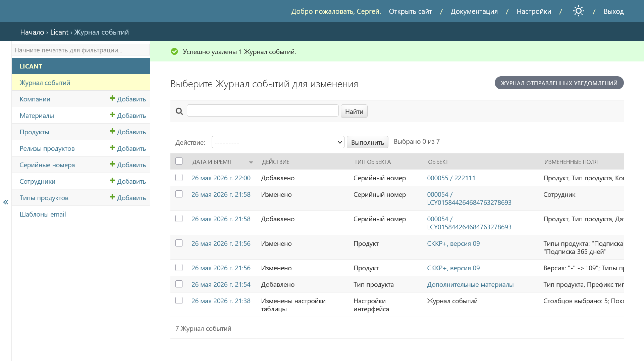Image resolution: width=644 pixels, height=364 pixels.
Task: Focus the search text field
Action: coord(263,110)
